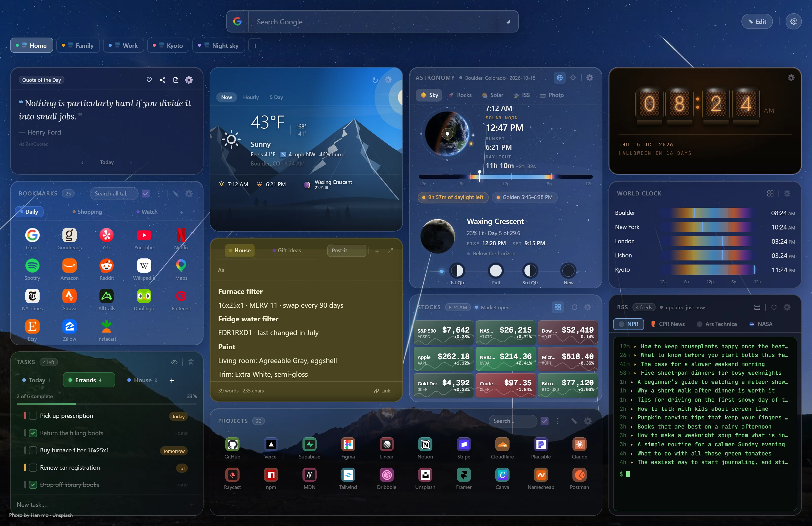Open the Bookmarks three-dot menu

(159, 193)
